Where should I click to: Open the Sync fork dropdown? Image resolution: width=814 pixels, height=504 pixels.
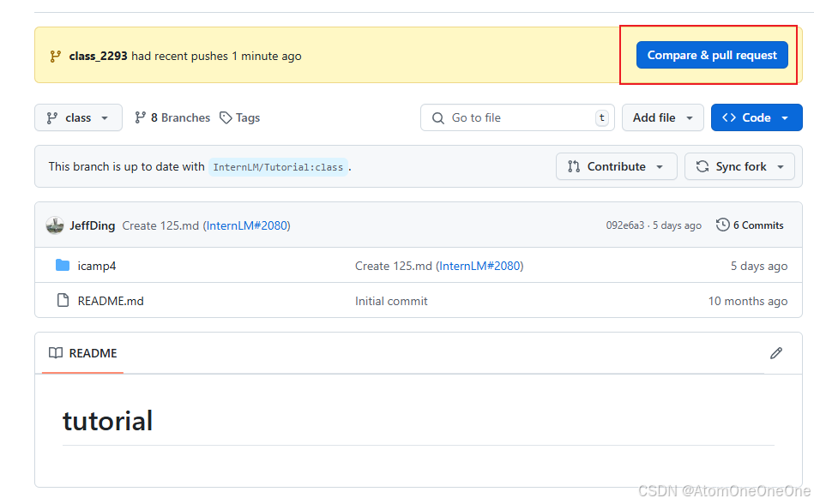[x=739, y=166]
